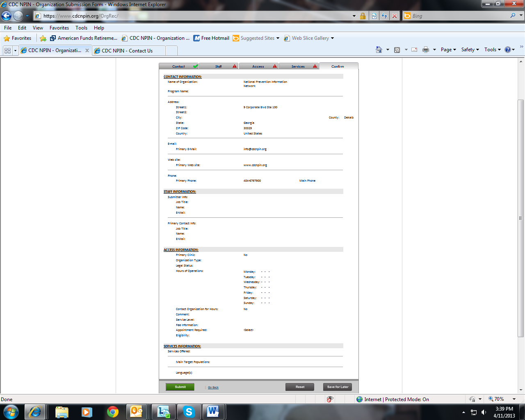Open the Quick Tabs grid icon
The height and width of the screenshot is (420, 525).
[x=7, y=50]
